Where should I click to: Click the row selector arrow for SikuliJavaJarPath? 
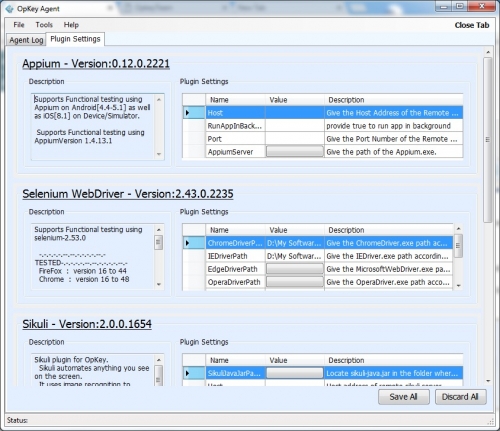pos(194,373)
